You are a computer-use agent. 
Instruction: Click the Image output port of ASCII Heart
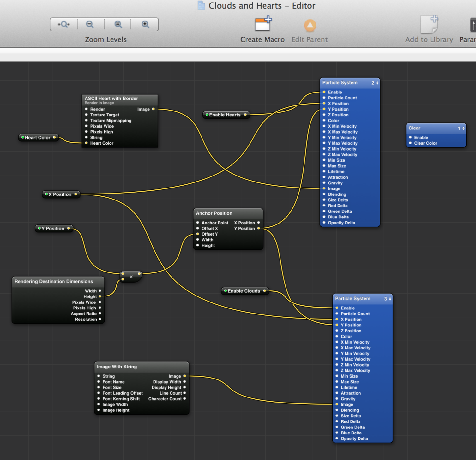click(x=154, y=109)
